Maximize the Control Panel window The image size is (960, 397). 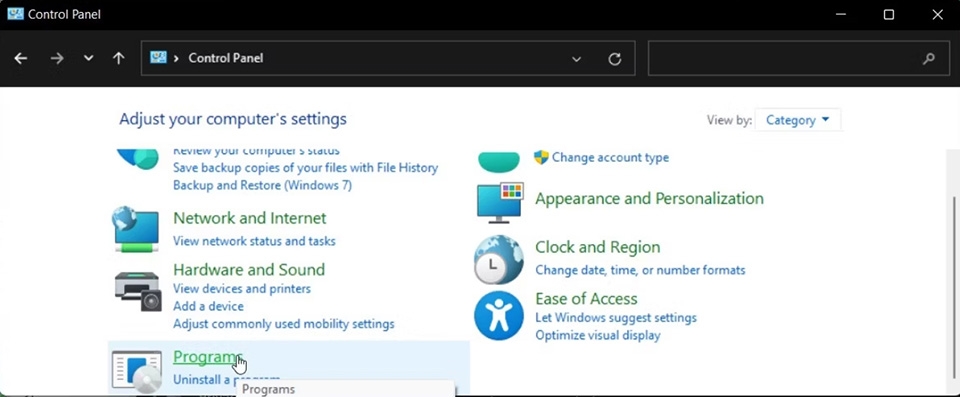click(x=889, y=15)
